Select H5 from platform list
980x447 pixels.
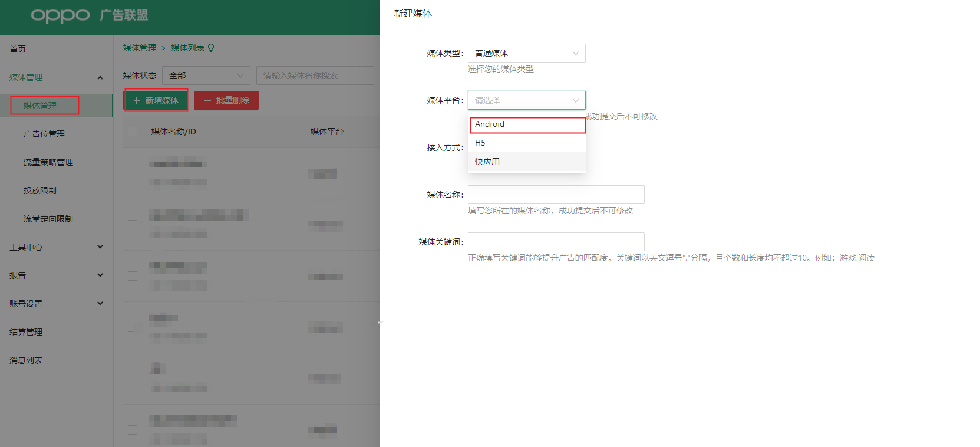point(527,143)
